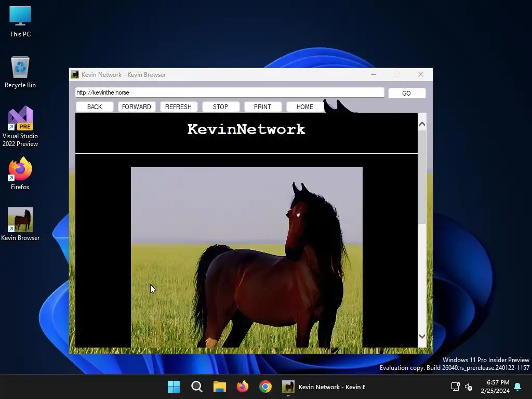Image resolution: width=532 pixels, height=399 pixels.
Task: Close the Kevin Browser window
Action: (421, 74)
